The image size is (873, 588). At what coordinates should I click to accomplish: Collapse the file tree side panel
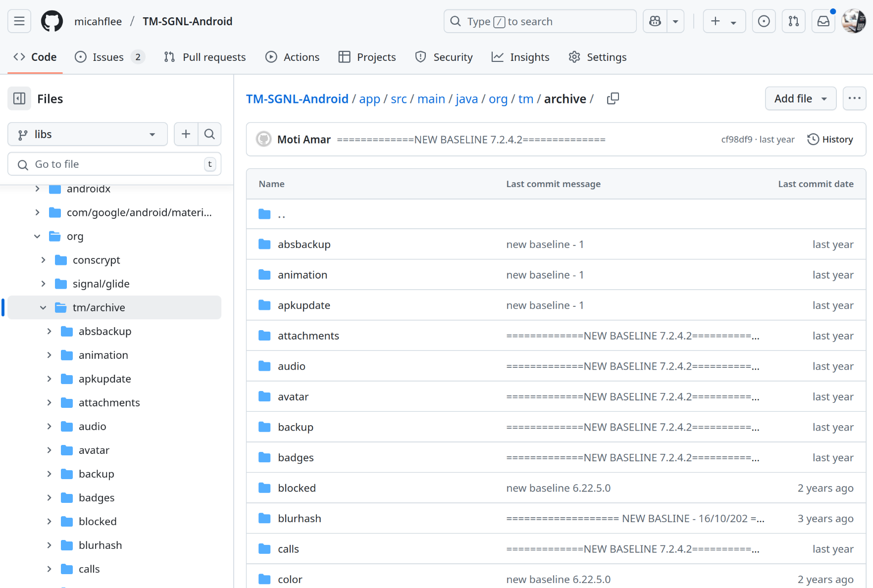tap(19, 98)
